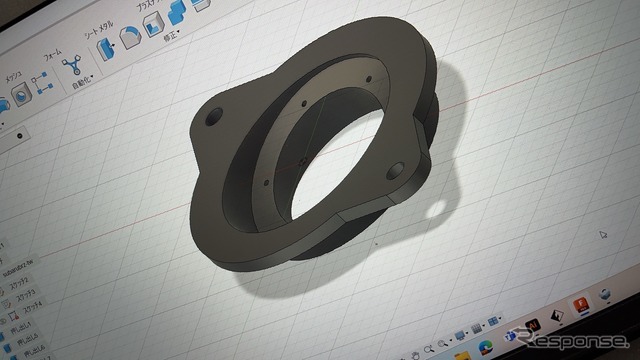Switch to the フォーム tab
The image size is (640, 360).
coord(53,55)
